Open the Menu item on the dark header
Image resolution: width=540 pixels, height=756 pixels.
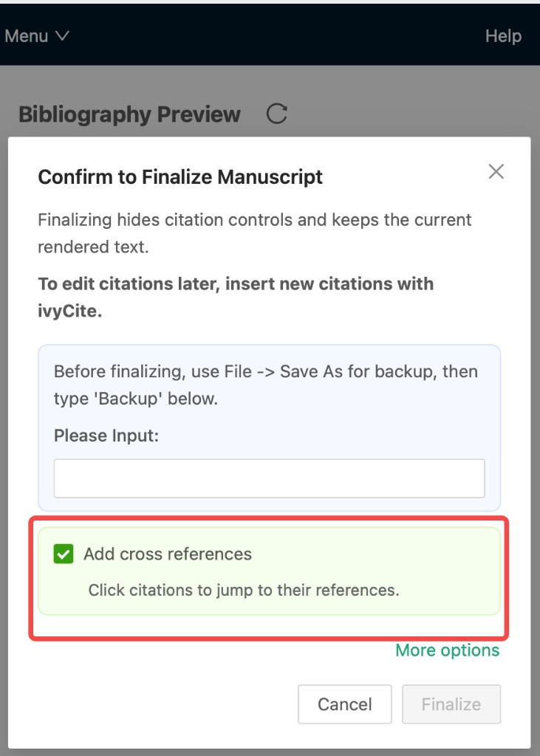click(27, 35)
